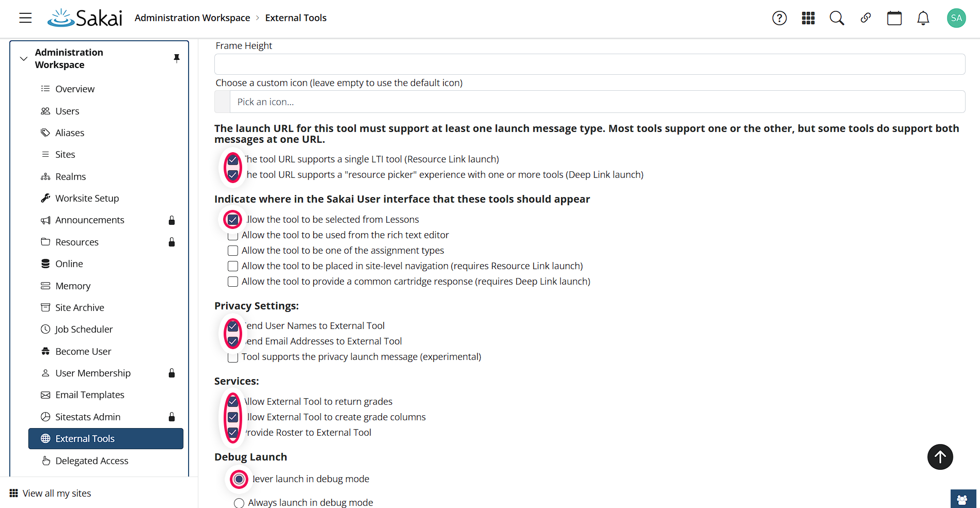
Task: Click the SA avatar to open account menu
Action: (x=956, y=18)
